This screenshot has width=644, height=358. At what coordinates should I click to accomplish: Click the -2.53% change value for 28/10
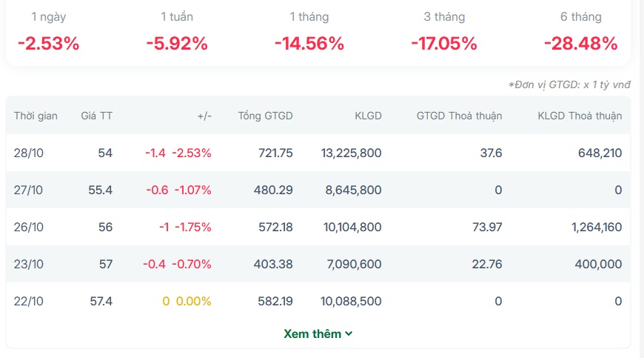(x=192, y=153)
